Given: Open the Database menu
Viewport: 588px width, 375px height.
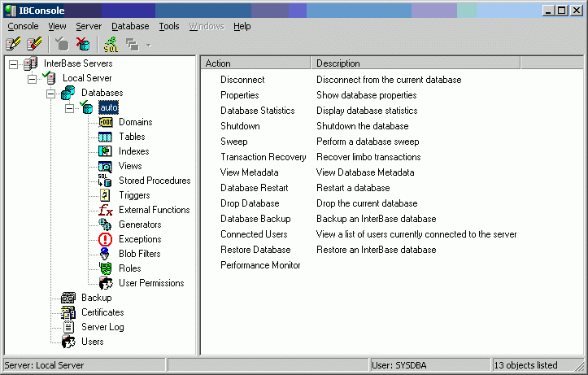Looking at the screenshot, I should 130,26.
